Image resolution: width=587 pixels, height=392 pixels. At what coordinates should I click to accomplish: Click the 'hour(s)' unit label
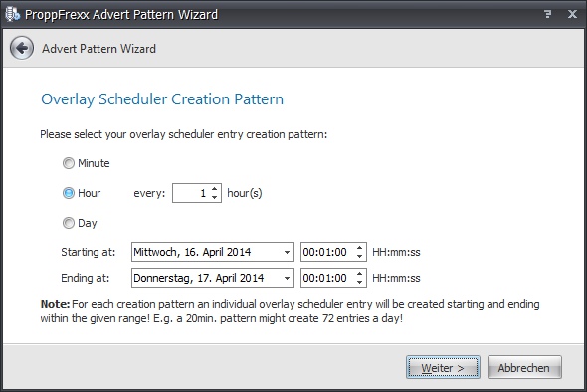245,194
